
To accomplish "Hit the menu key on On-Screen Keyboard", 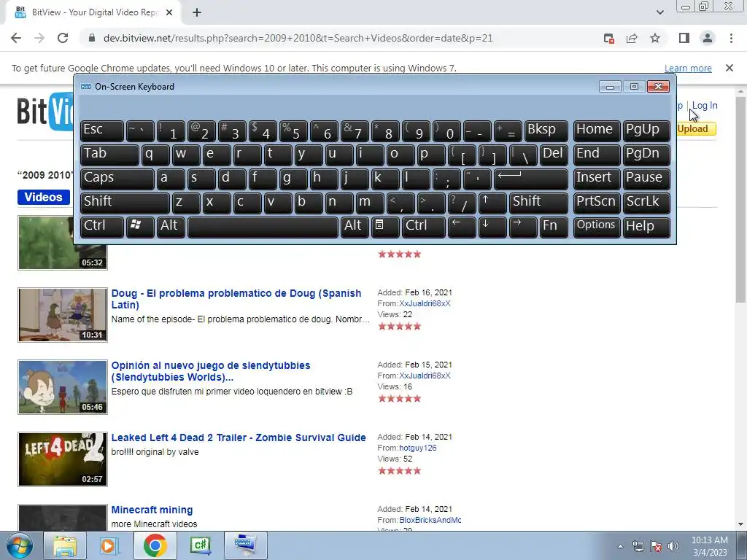I will pos(385,227).
